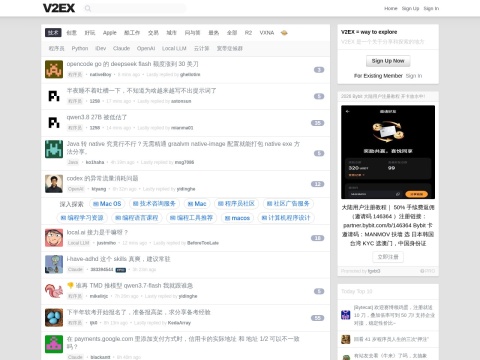
Task: Click cartoon avatar beside 'local ai' topic
Action: [x=54, y=238]
